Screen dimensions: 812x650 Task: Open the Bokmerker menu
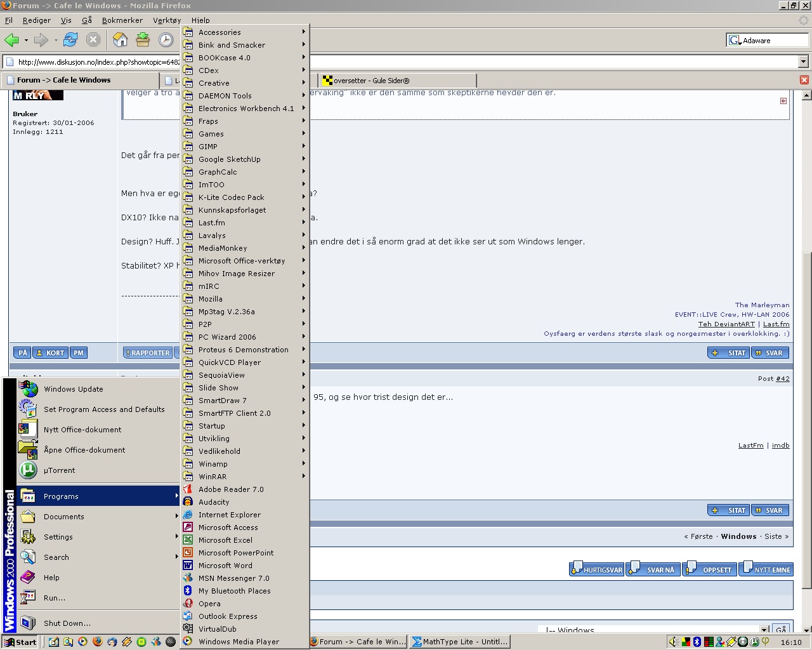click(122, 20)
